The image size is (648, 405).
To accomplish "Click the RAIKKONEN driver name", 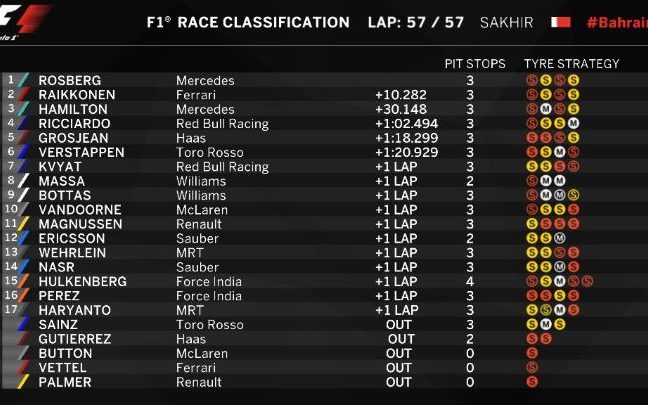I will tap(77, 95).
